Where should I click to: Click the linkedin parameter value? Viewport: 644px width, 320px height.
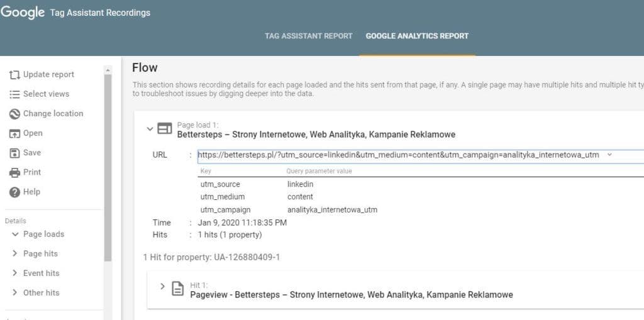300,184
